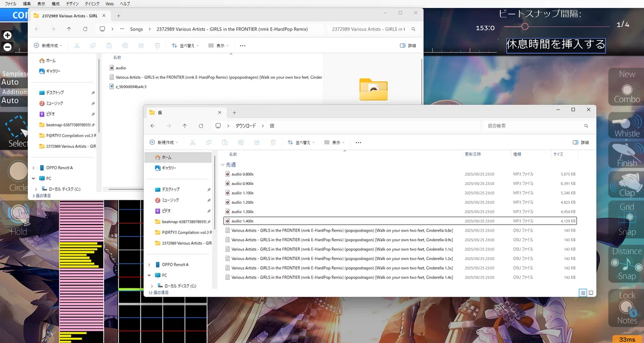Toggle Grid Snap in the editor
644x343 pixels.
pos(626,220)
